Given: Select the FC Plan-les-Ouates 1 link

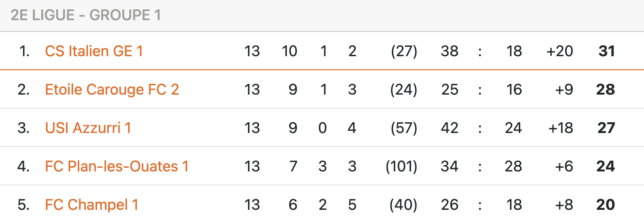Looking at the screenshot, I should point(117,166).
